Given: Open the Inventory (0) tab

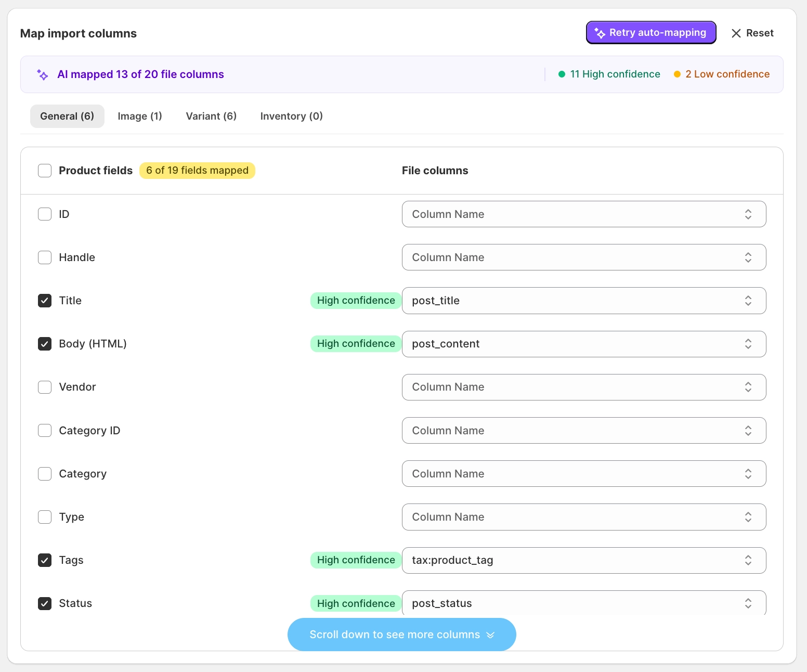Looking at the screenshot, I should click(292, 116).
